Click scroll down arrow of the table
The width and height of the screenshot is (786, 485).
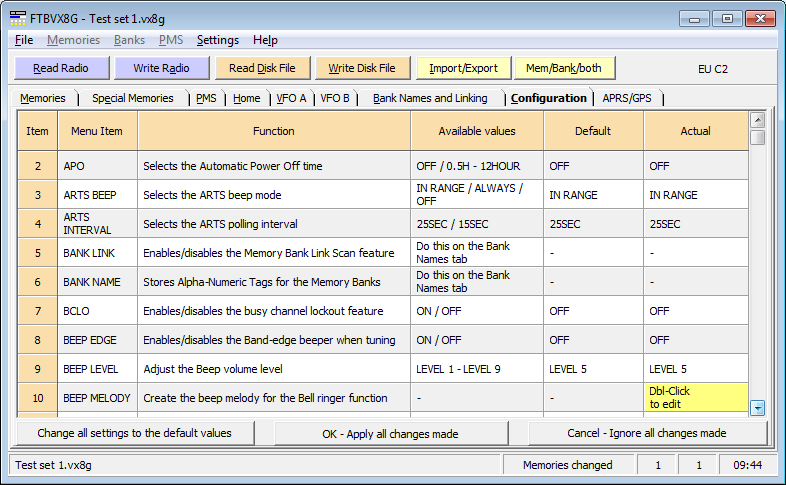[757, 408]
